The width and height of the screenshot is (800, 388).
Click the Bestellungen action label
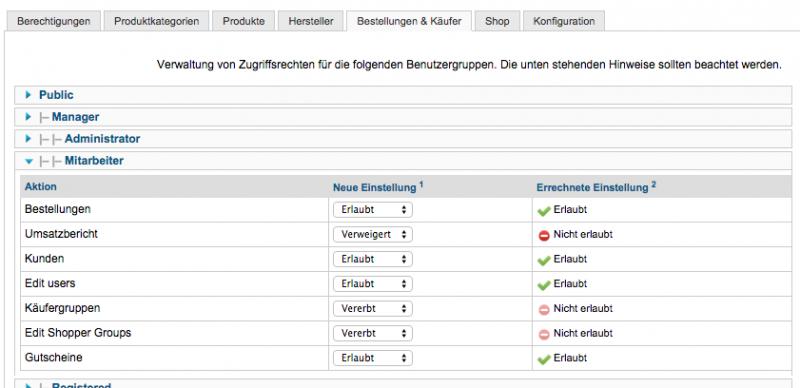[x=58, y=209]
